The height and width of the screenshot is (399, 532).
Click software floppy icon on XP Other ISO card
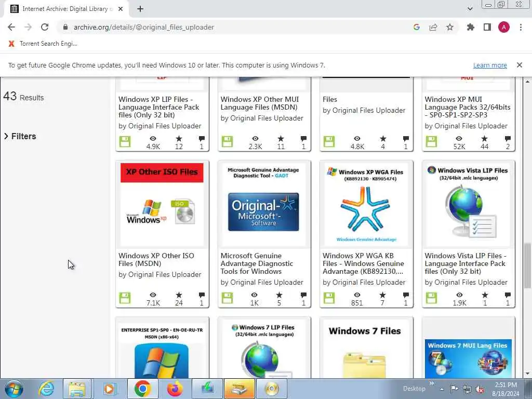coord(125,298)
